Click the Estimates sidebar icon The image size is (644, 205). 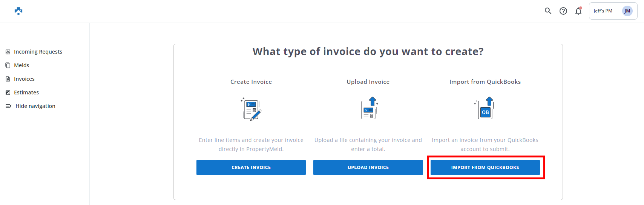(8, 92)
